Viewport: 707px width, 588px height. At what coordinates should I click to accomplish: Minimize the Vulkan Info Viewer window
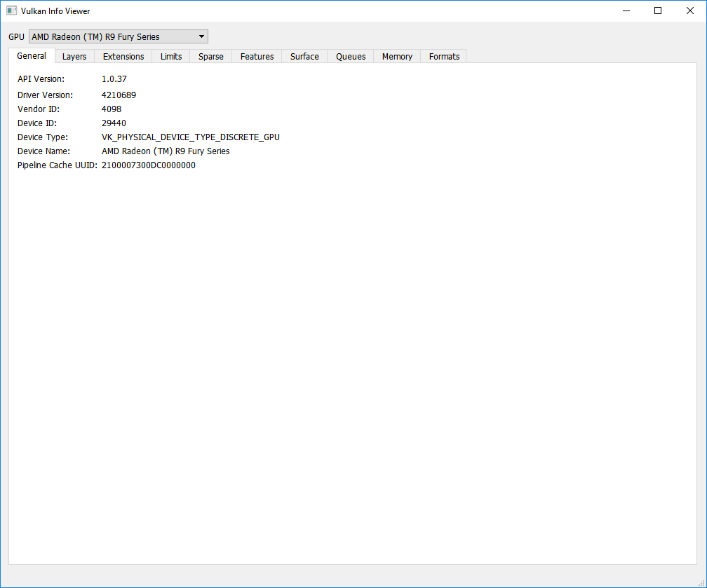[x=626, y=11]
